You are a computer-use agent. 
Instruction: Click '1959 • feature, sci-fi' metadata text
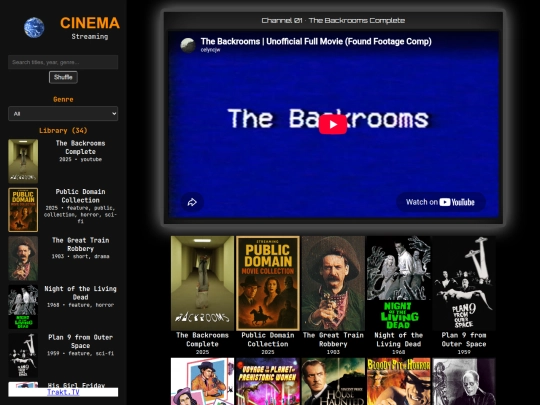[80, 353]
